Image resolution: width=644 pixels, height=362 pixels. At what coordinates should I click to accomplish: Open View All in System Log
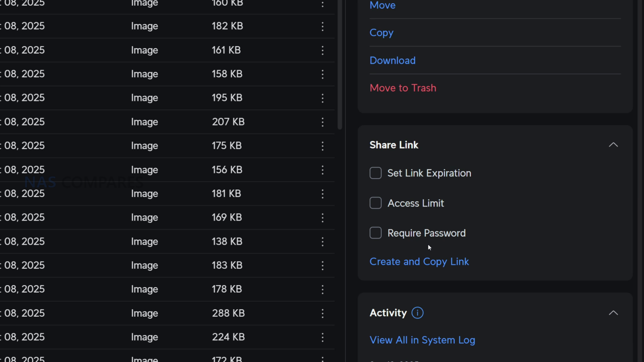422,340
